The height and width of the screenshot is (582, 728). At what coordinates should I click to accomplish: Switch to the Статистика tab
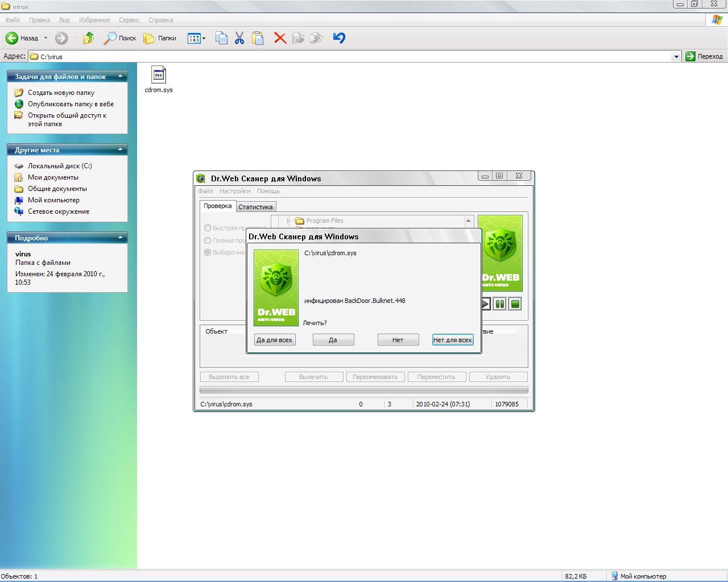click(x=255, y=207)
